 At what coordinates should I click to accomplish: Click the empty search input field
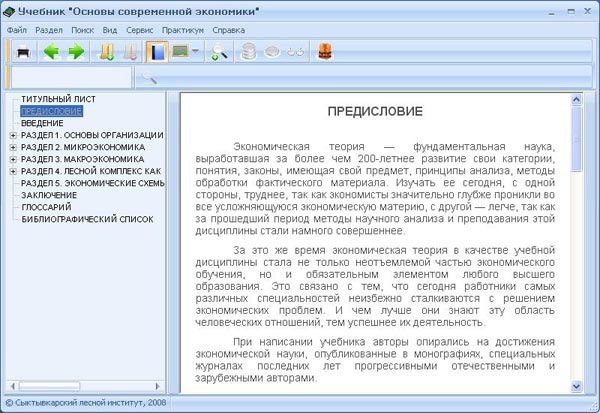point(71,77)
